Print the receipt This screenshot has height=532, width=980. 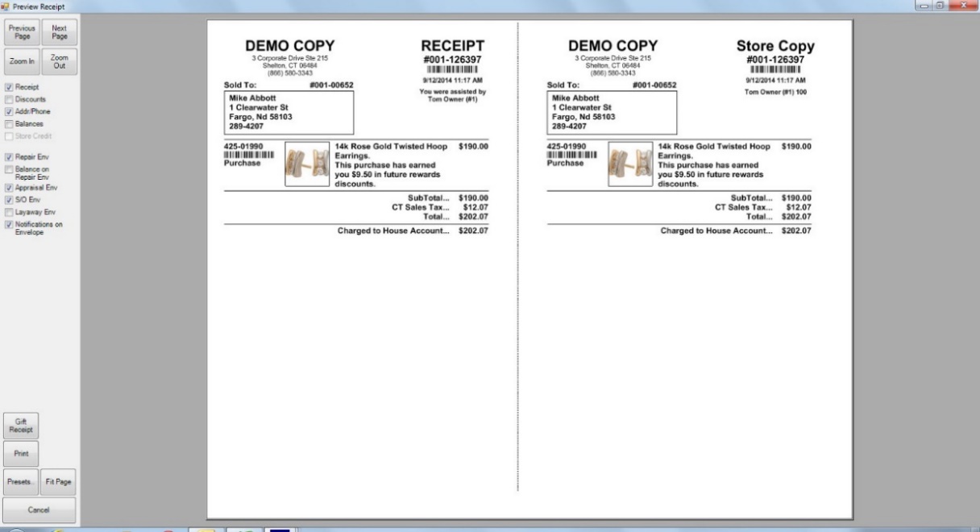point(21,453)
